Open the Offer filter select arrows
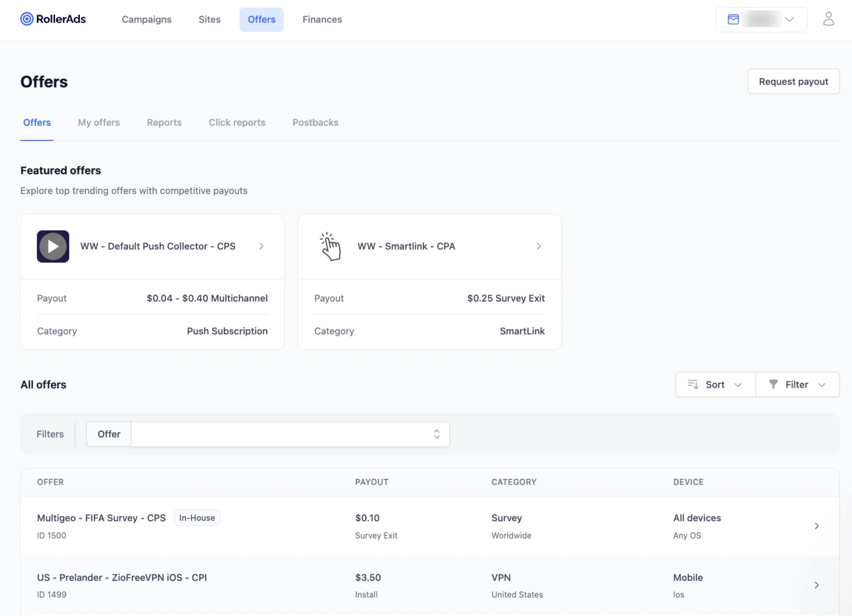Screen dimensions: 852x616 tap(436, 434)
